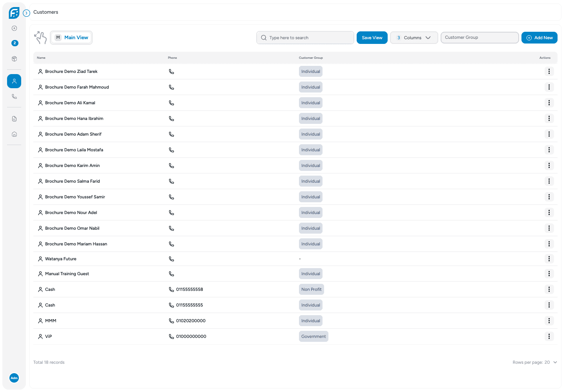
Task: Click Individual tag for Brochure Demo Omar Nabil
Action: point(311,228)
